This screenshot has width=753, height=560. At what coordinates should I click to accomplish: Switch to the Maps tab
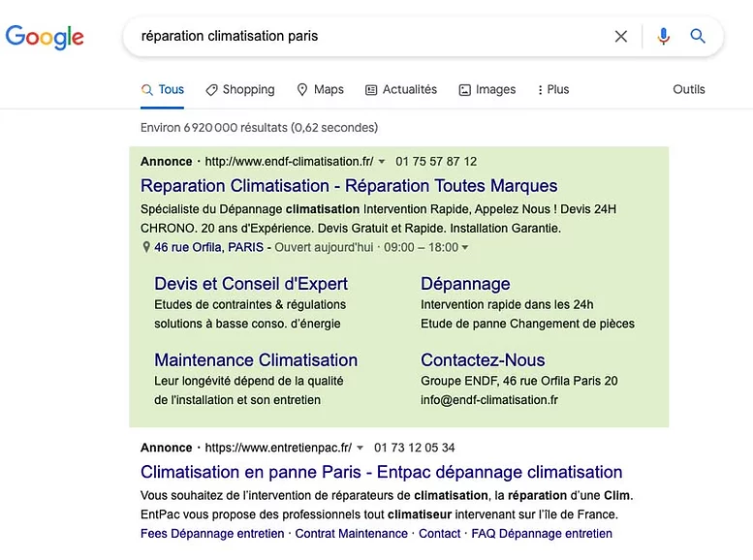(321, 90)
